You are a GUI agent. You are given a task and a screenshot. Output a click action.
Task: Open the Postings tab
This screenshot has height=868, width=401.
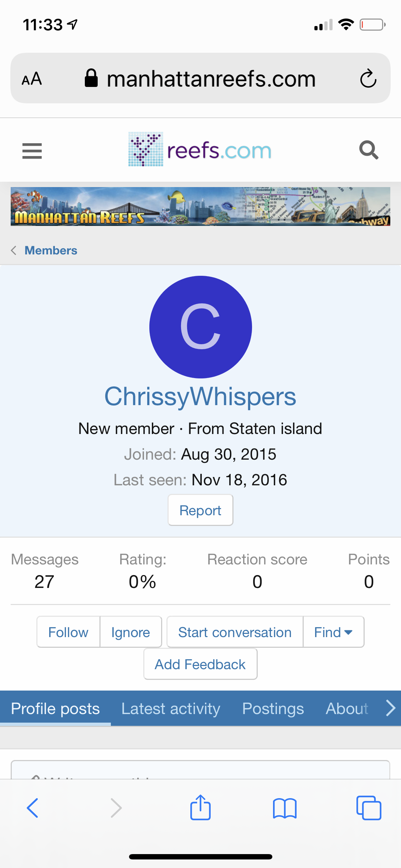click(x=273, y=708)
